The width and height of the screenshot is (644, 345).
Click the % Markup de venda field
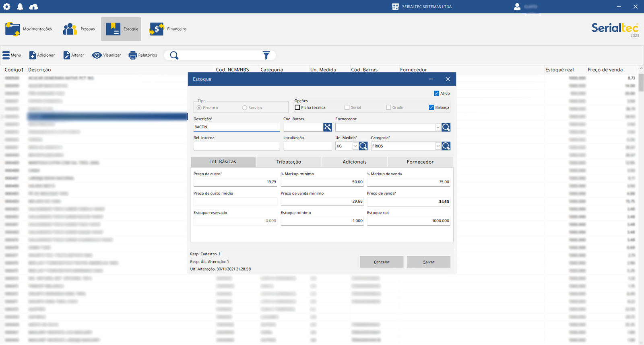pos(409,182)
